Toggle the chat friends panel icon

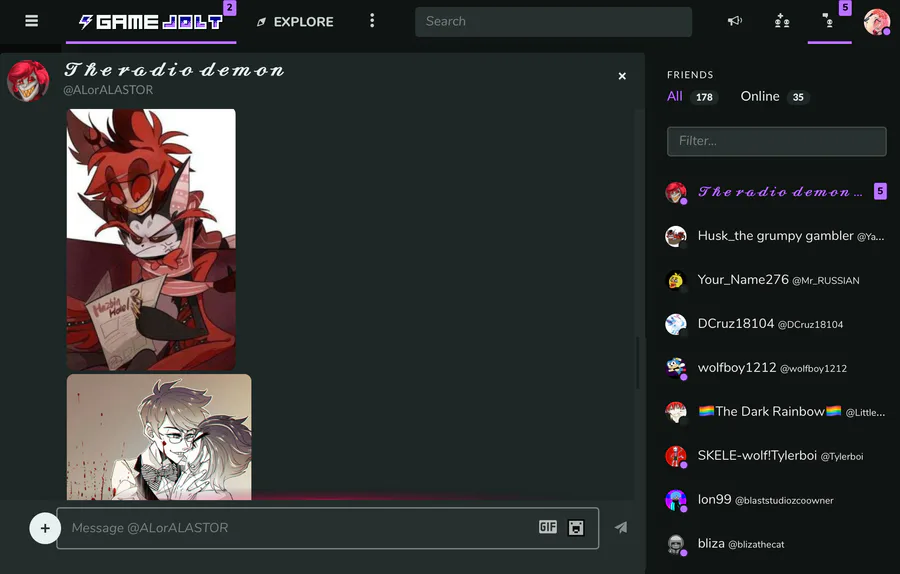[x=829, y=21]
